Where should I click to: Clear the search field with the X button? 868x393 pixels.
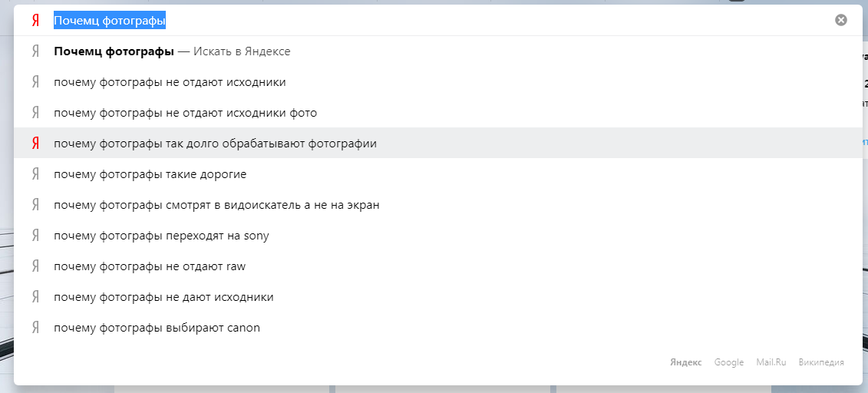coord(841,21)
